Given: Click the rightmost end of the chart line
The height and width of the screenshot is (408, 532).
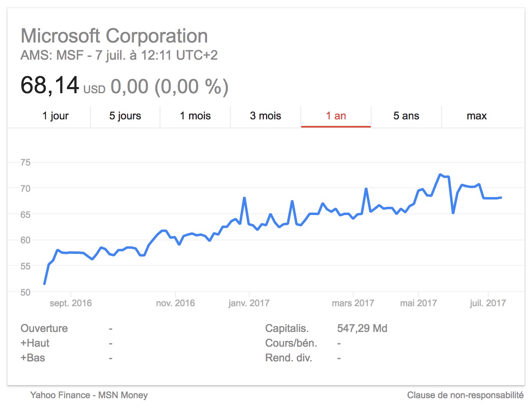Looking at the screenshot, I should point(501,197).
